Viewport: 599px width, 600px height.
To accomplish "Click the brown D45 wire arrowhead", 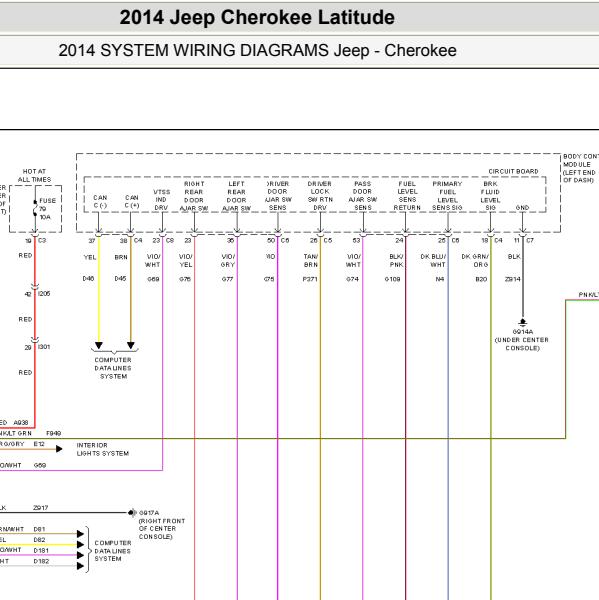I will (x=131, y=345).
